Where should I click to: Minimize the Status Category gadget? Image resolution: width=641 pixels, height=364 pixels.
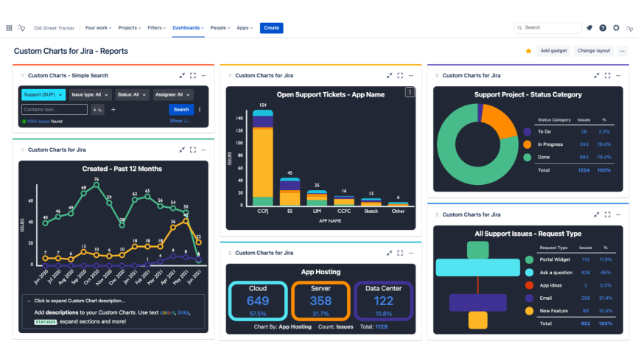[x=597, y=75]
